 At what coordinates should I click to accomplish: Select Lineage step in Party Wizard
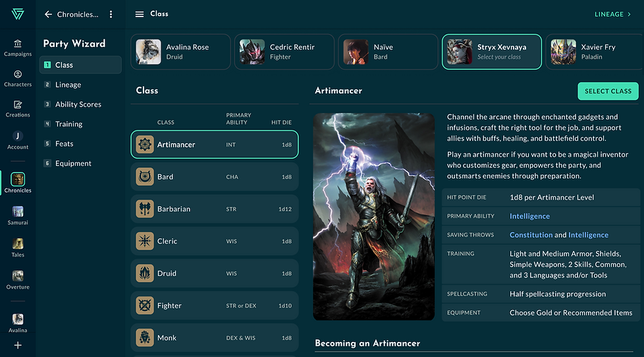(80, 84)
